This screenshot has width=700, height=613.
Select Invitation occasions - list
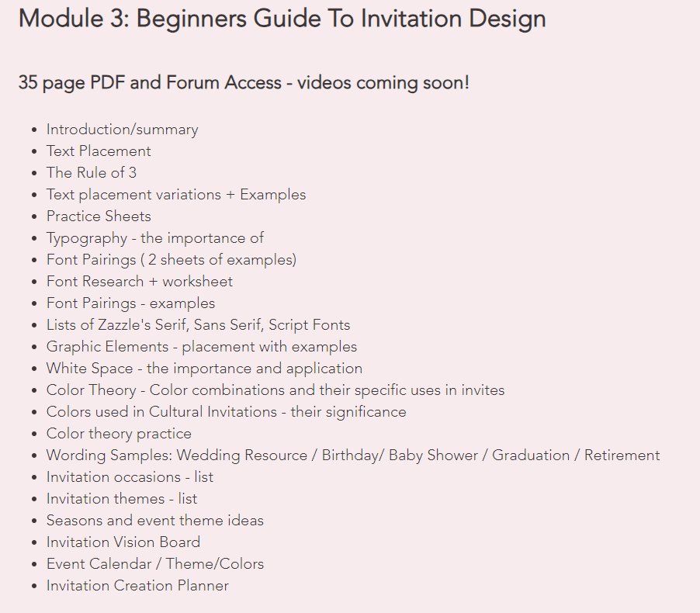130,477
